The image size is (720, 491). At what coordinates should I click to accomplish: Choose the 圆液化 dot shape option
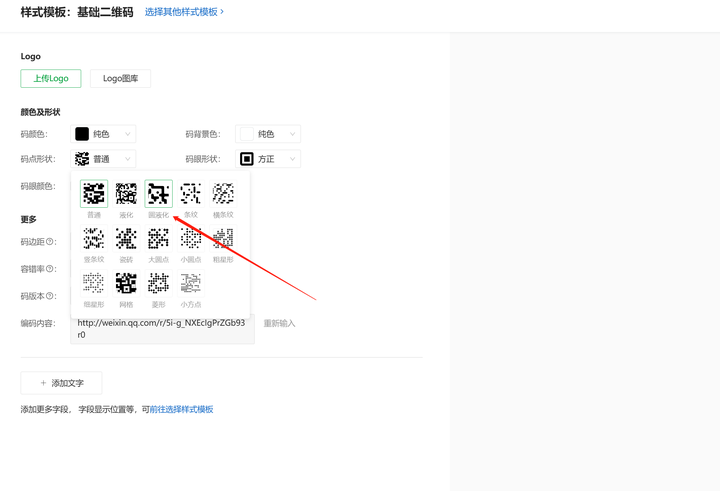[158, 193]
